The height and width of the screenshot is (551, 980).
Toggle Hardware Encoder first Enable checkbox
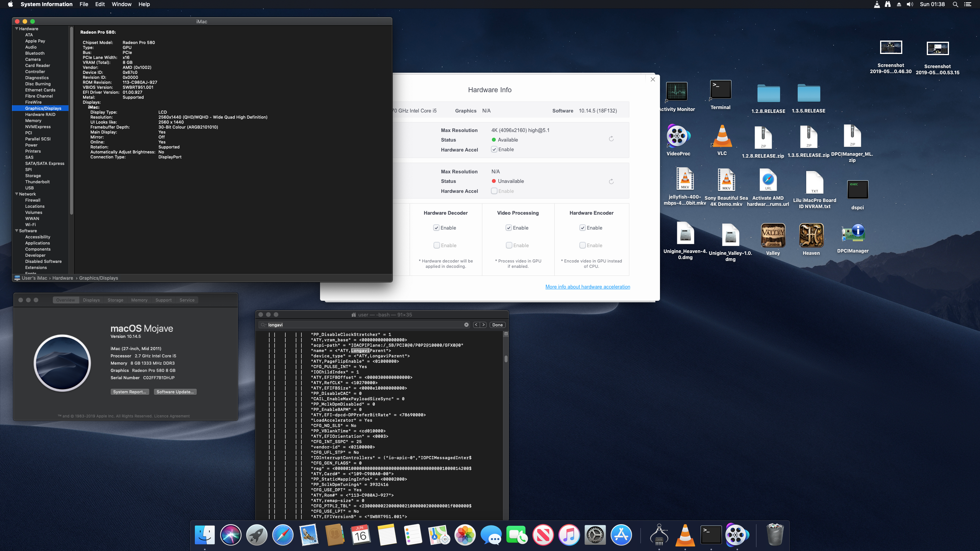(x=583, y=228)
